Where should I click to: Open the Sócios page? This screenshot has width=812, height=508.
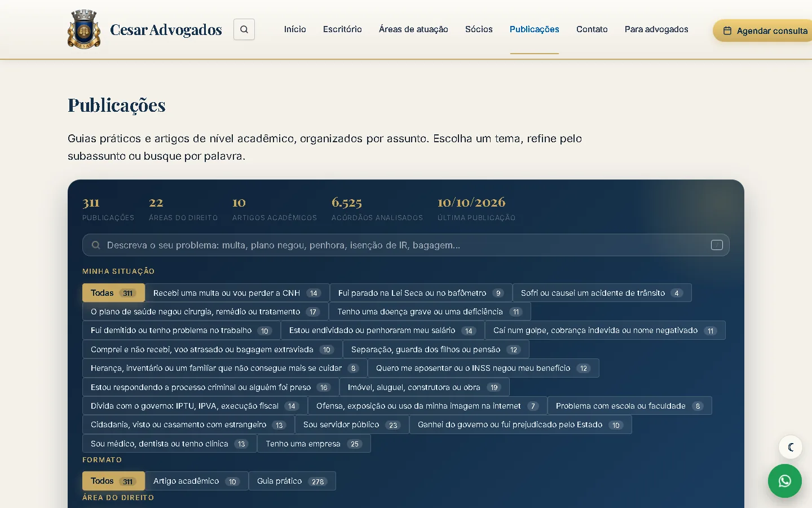pyautogui.click(x=479, y=29)
